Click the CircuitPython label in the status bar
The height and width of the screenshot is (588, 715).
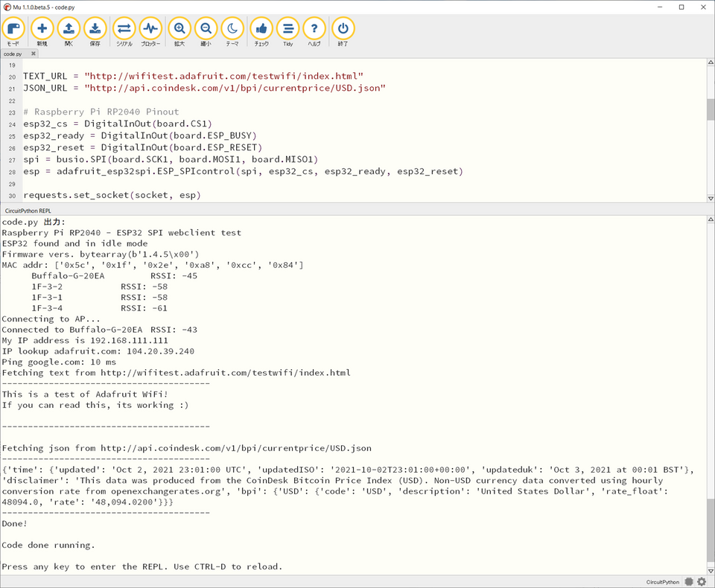coord(664,582)
